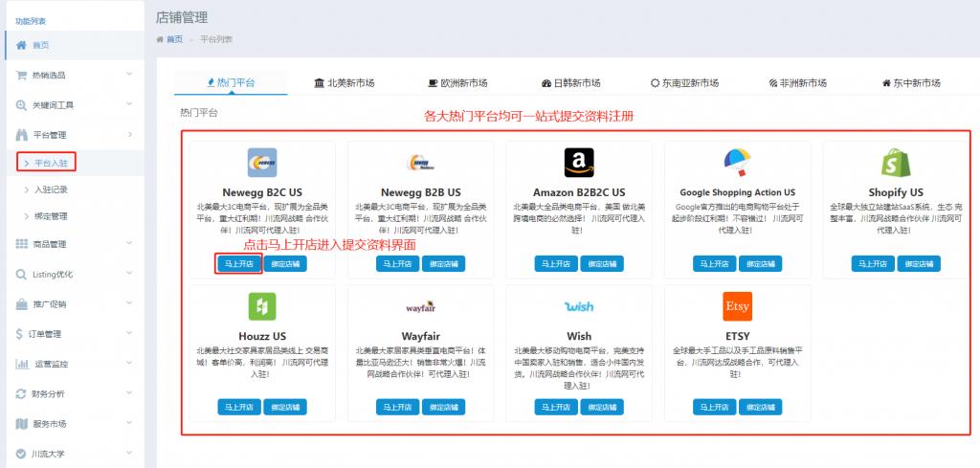This screenshot has height=468, width=980.
Task: Click 绑定店铺 for Newegg B2B US
Action: 443,264
